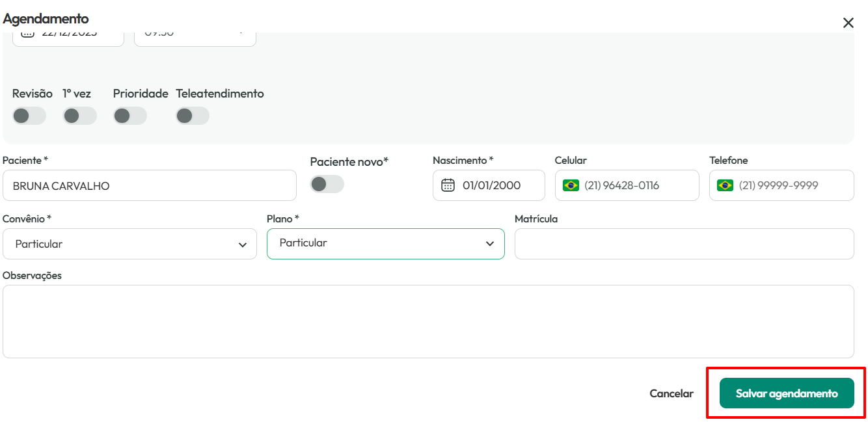Toggle the Revisão switch

click(29, 116)
